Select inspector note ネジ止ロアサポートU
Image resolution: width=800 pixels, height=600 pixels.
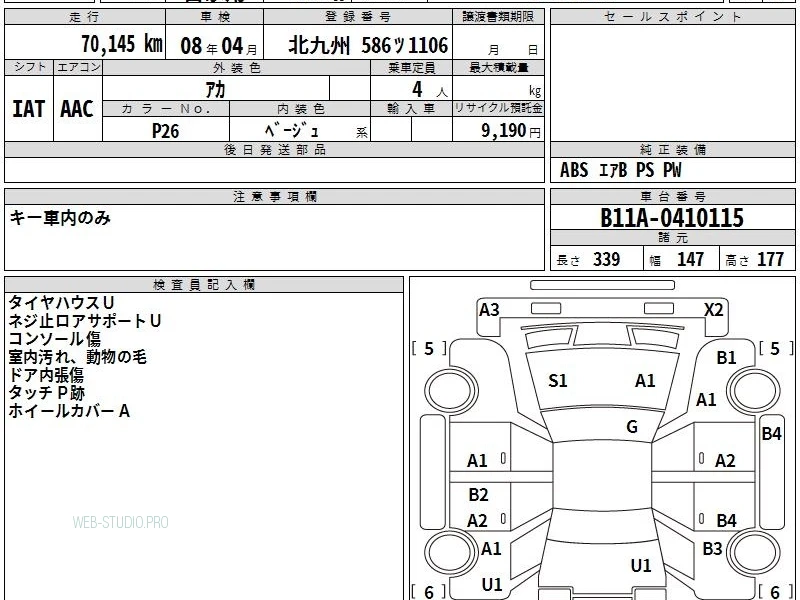tap(85, 321)
